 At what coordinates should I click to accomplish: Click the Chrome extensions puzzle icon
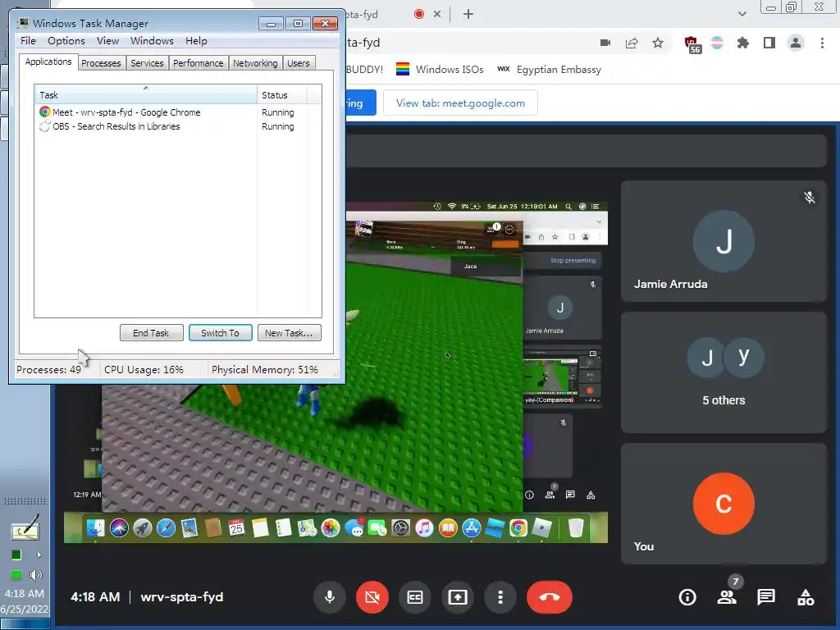tap(742, 43)
